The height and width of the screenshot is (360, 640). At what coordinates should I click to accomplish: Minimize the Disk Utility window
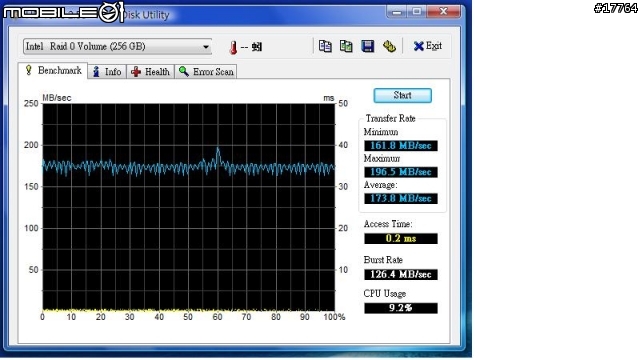(x=396, y=12)
